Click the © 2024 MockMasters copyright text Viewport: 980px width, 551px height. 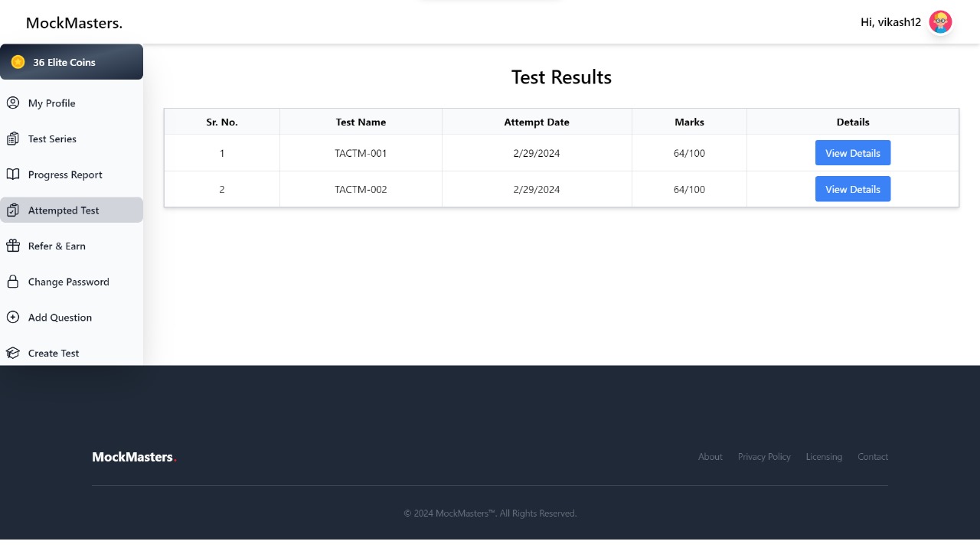(x=490, y=514)
